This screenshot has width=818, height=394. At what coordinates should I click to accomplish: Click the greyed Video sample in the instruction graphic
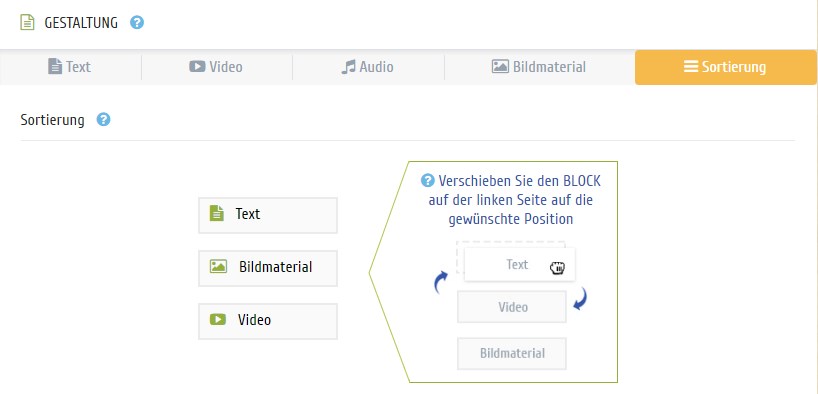pos(512,307)
